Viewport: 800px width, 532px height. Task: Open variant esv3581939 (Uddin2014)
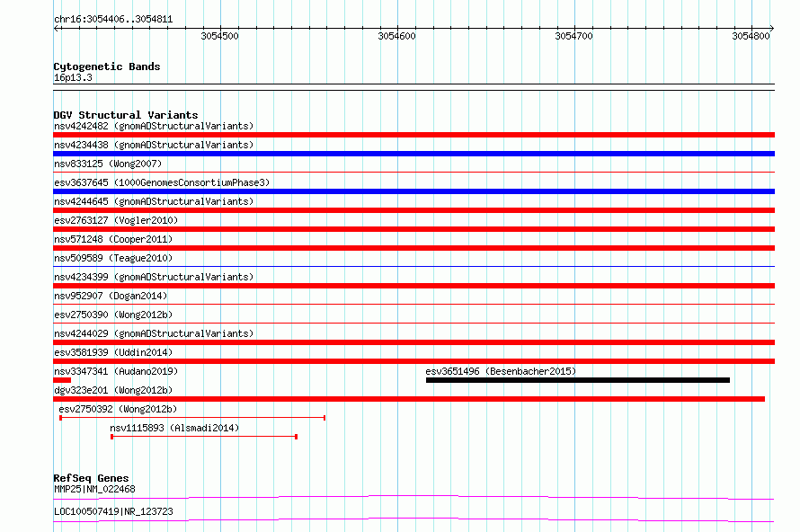point(113,352)
